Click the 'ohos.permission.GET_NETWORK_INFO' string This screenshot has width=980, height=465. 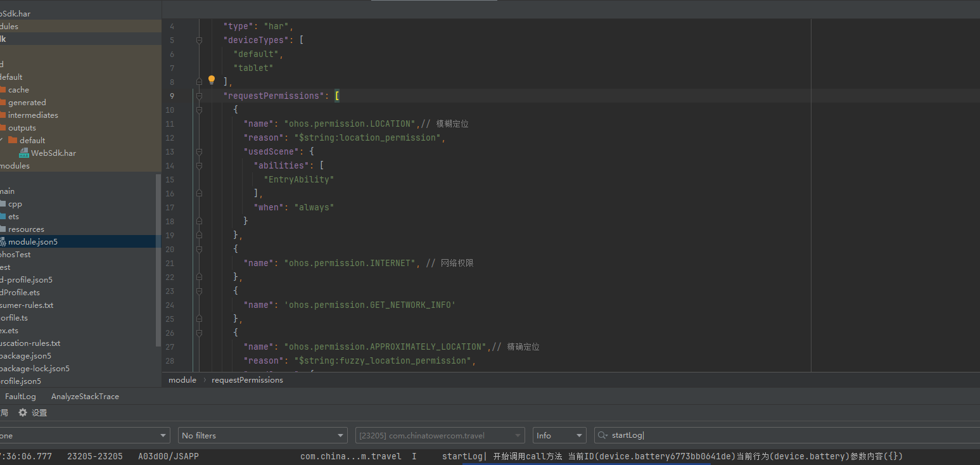pos(370,305)
